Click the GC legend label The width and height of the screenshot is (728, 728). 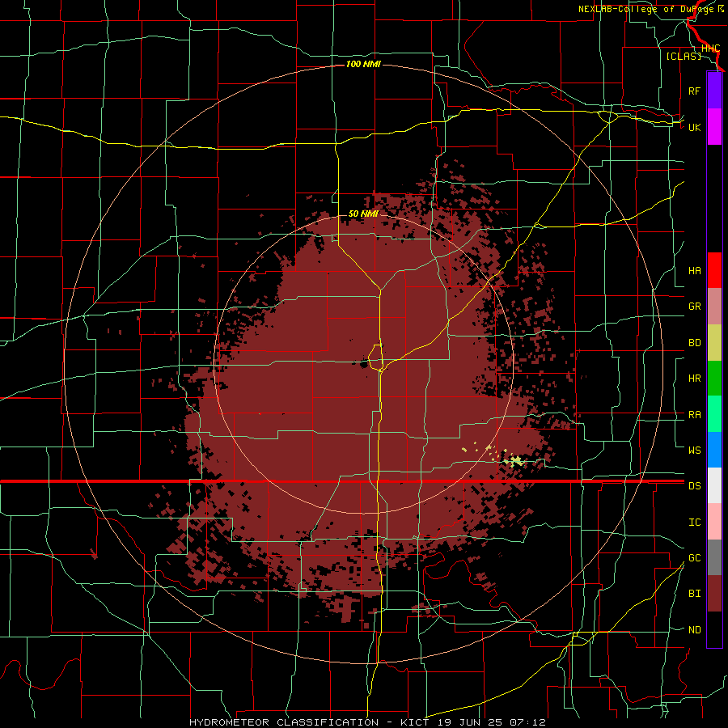pos(694,558)
